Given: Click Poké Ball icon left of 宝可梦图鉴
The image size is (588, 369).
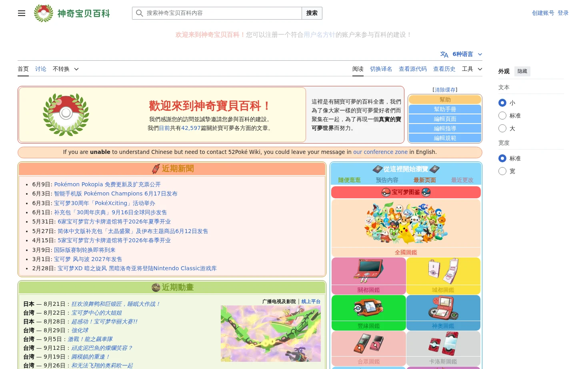Looking at the screenshot, I should [386, 192].
